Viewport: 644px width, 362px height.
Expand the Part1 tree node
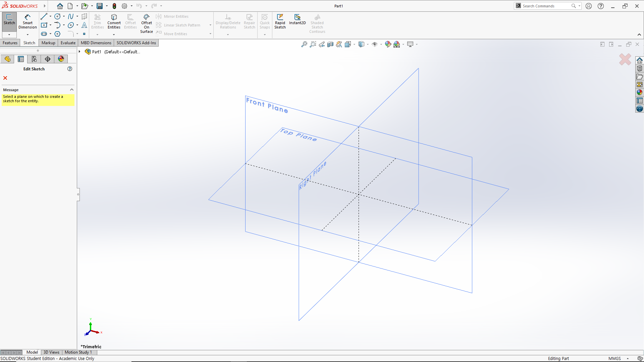(79, 52)
